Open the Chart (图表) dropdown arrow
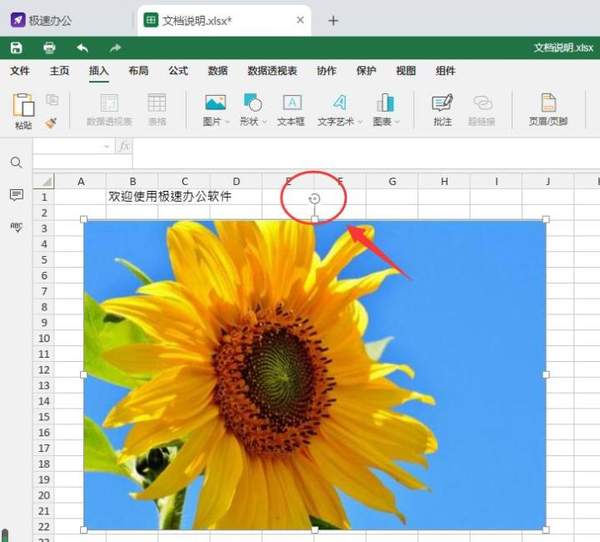 (397, 122)
